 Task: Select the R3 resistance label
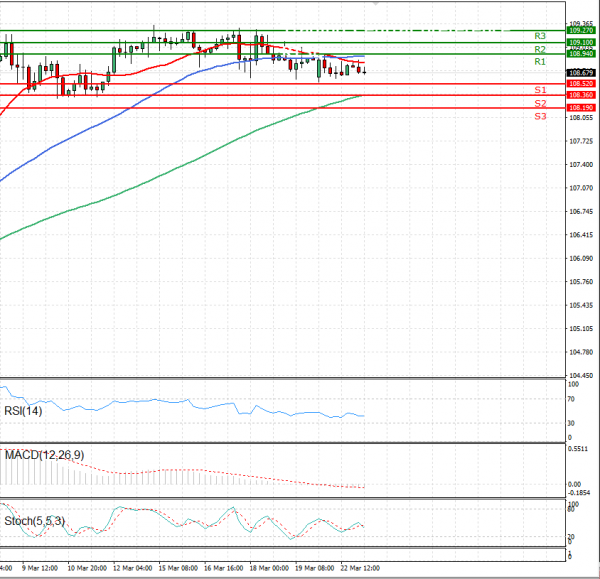[539, 36]
